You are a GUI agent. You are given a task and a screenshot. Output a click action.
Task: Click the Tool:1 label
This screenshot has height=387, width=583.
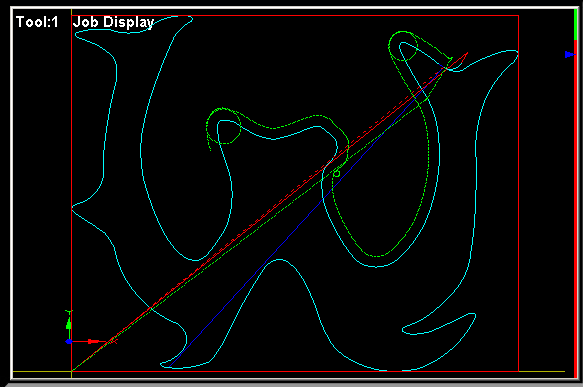pos(37,22)
